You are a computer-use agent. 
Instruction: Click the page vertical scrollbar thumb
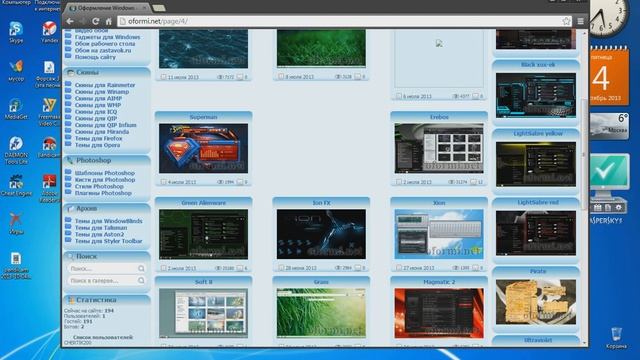coord(584,154)
